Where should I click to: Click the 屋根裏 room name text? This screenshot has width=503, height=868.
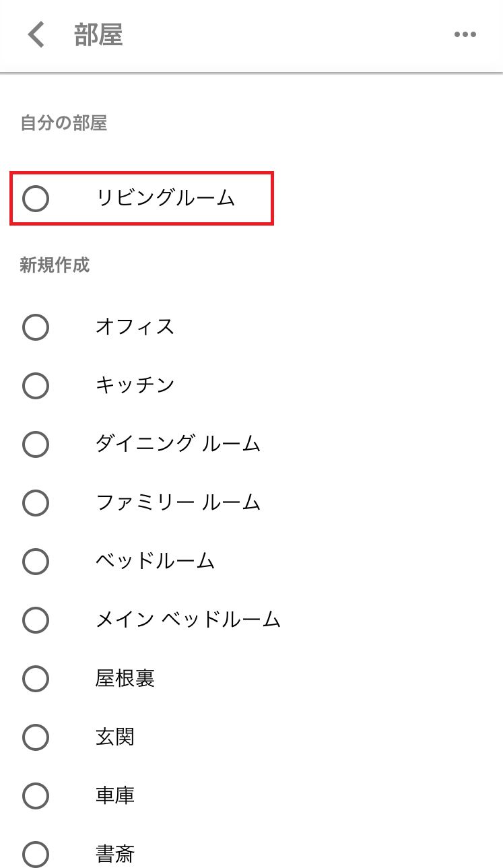click(x=125, y=678)
